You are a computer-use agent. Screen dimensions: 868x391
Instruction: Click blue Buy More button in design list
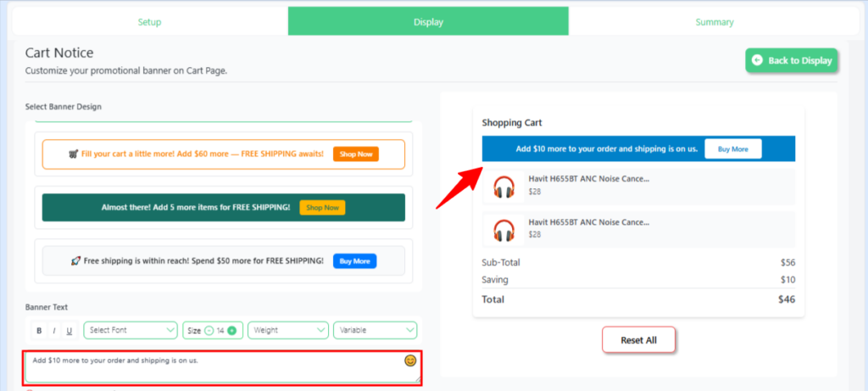(x=355, y=261)
